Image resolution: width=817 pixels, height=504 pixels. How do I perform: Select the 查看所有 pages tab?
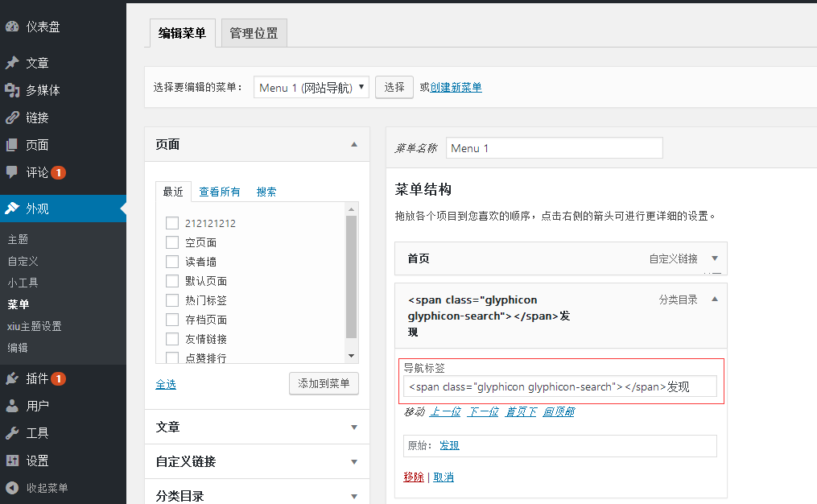[x=220, y=192]
